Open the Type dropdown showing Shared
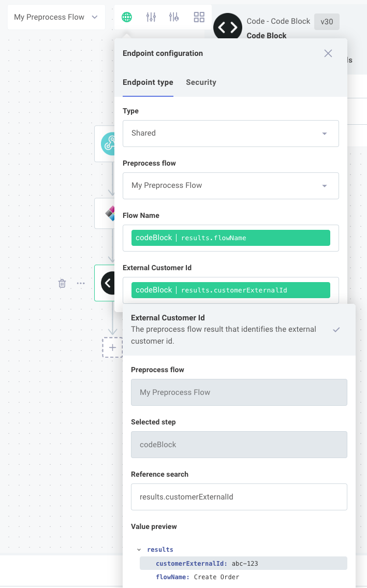 [230, 133]
